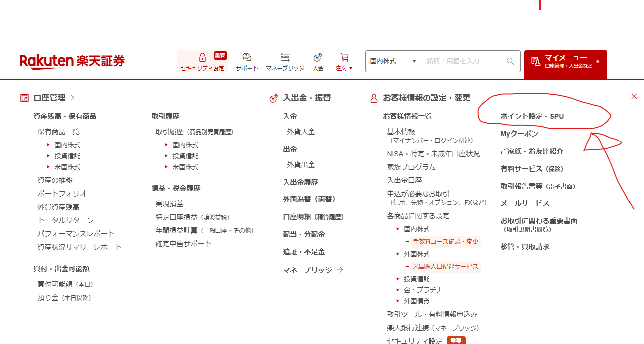Expand 国内株式 under 保有商品一覧
This screenshot has width=644, height=344.
click(x=67, y=145)
